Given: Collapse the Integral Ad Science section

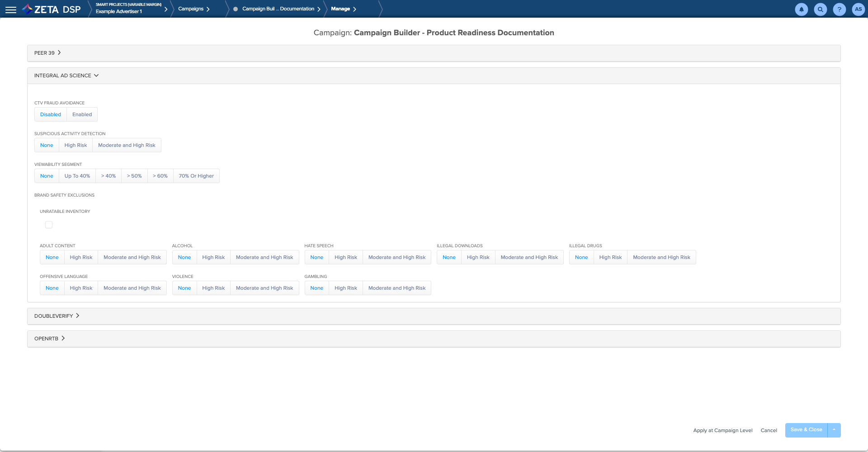Looking at the screenshot, I should [x=66, y=75].
